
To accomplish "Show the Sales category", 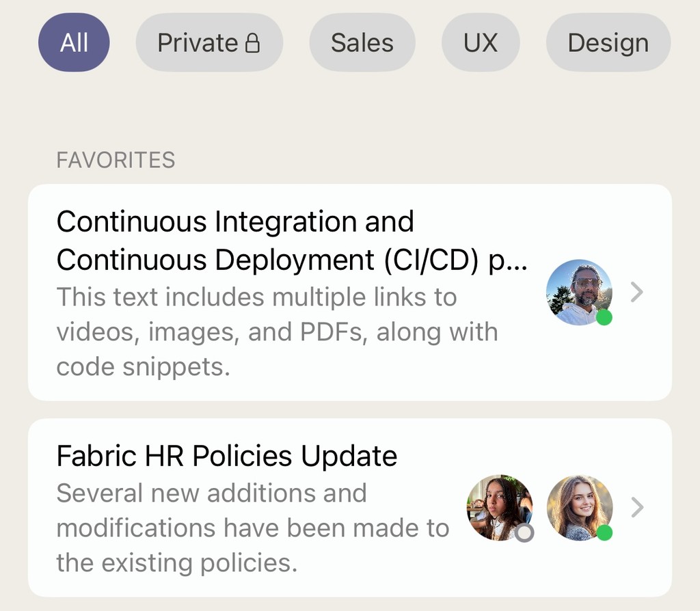I will click(362, 43).
